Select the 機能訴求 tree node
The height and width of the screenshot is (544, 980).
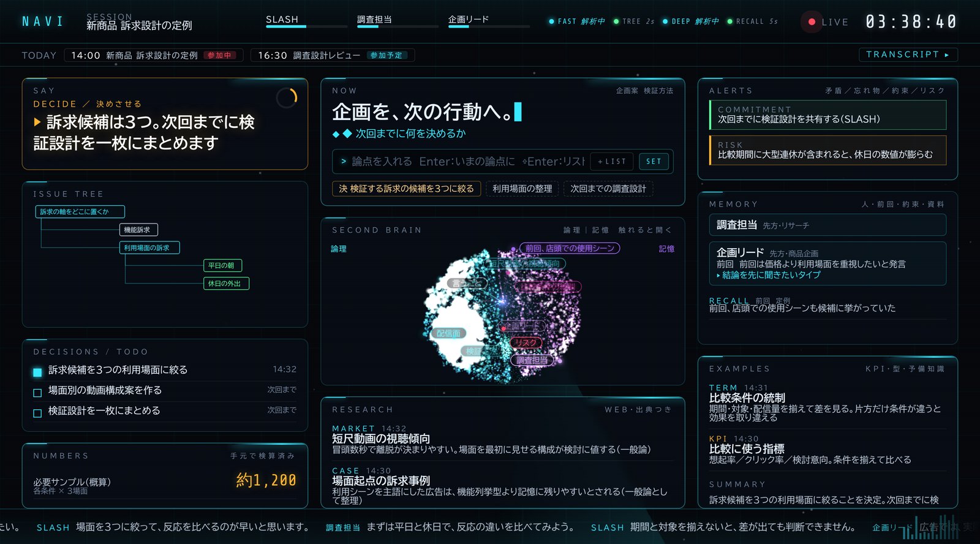click(138, 230)
